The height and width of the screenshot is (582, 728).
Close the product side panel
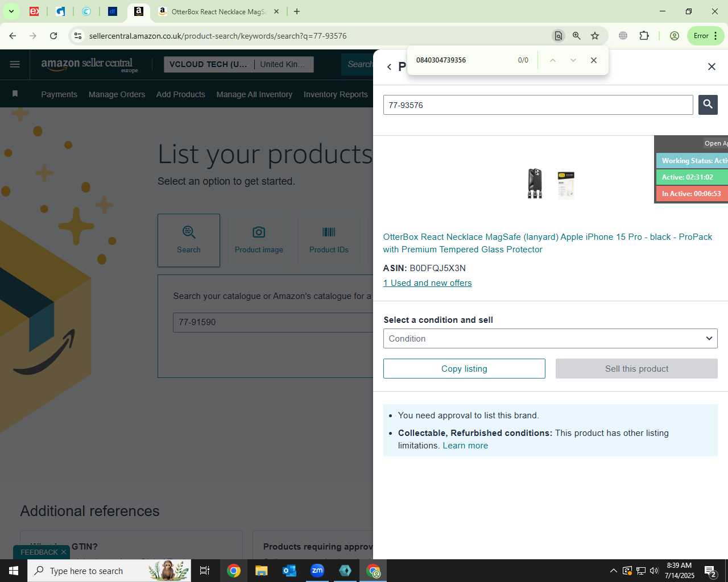[712, 66]
